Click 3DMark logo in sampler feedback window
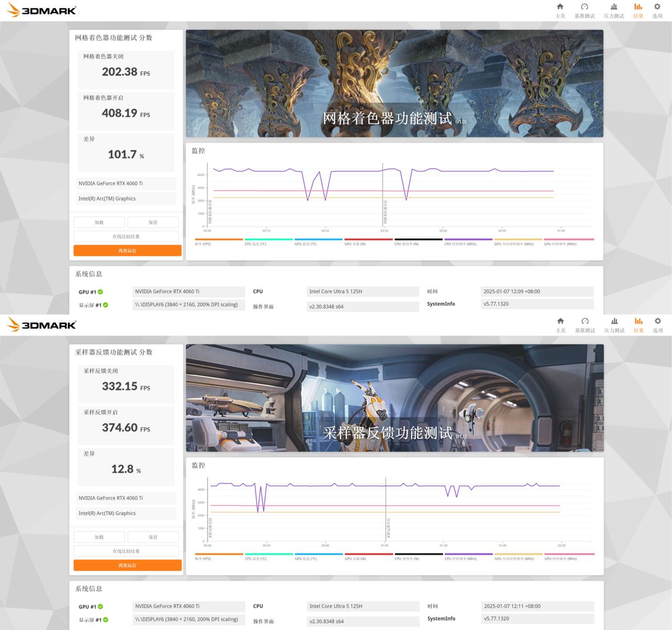This screenshot has height=630, width=672. click(x=41, y=324)
